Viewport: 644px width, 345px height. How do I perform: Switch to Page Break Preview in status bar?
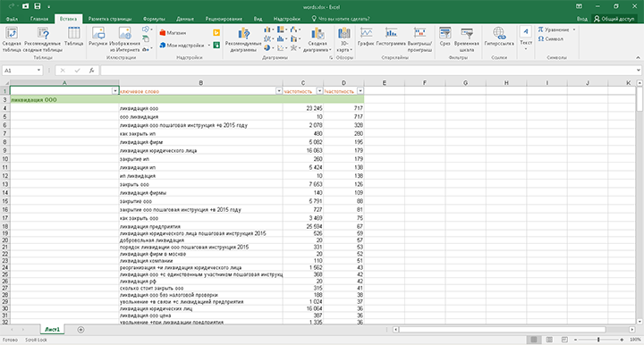[564, 340]
